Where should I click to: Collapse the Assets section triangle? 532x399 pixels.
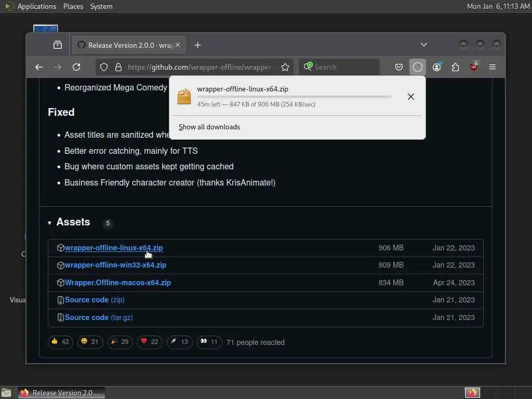pos(49,223)
